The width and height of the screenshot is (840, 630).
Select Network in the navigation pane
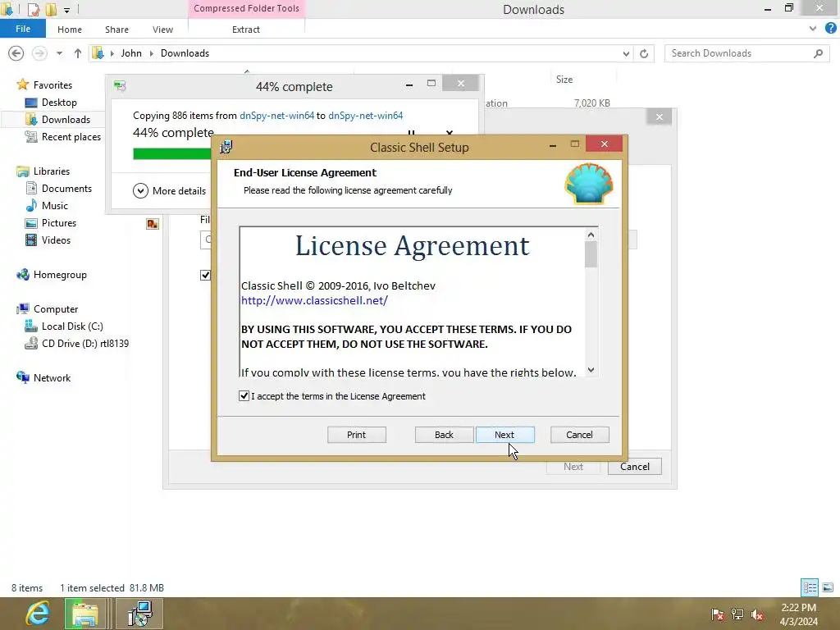tap(52, 377)
